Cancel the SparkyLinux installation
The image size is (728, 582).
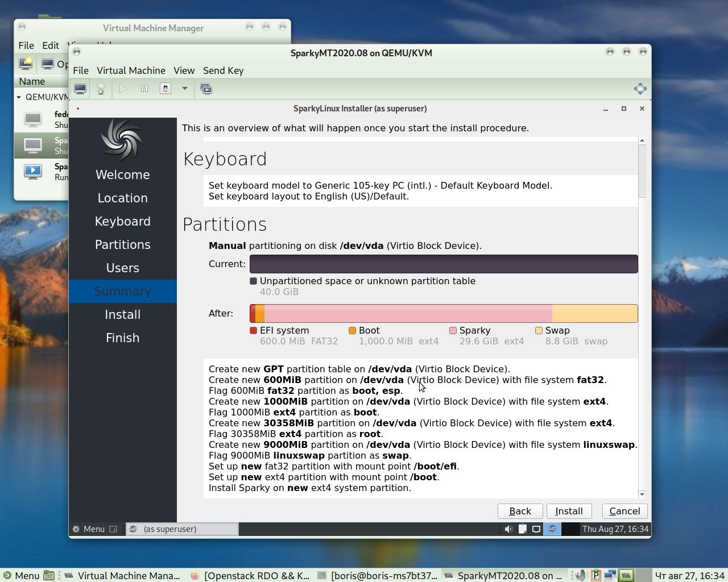(624, 511)
